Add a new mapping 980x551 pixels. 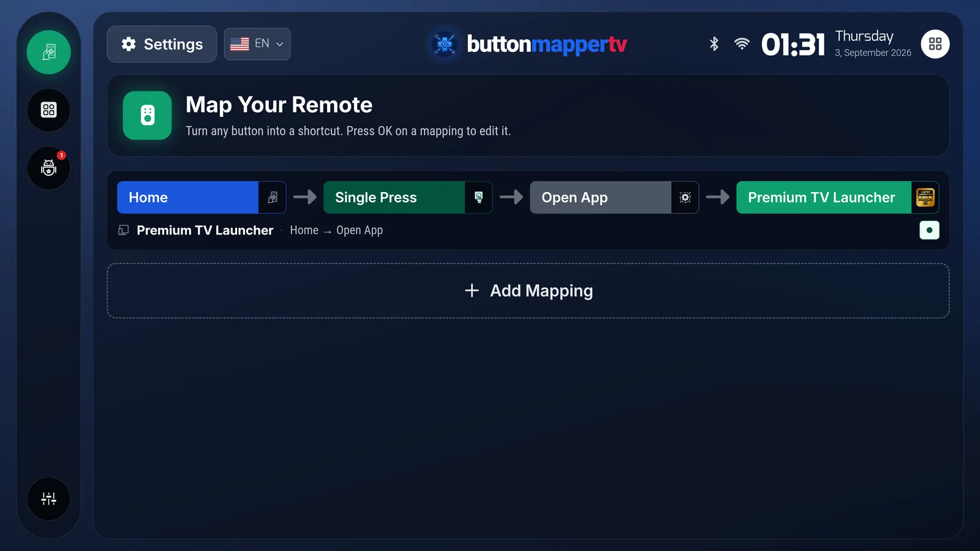pos(528,291)
